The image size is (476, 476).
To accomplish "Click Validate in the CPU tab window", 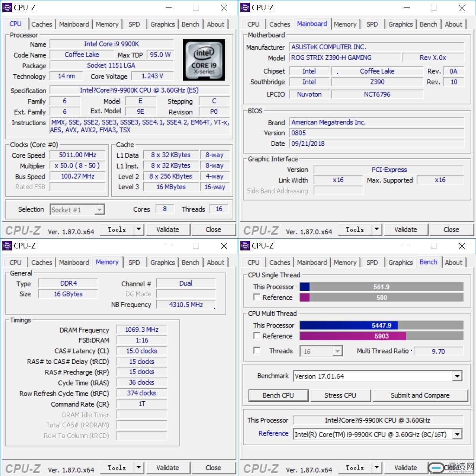I will coord(168,230).
